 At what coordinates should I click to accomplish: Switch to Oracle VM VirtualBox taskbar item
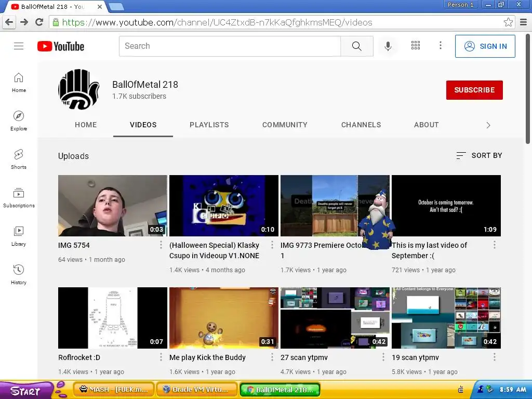point(197,390)
